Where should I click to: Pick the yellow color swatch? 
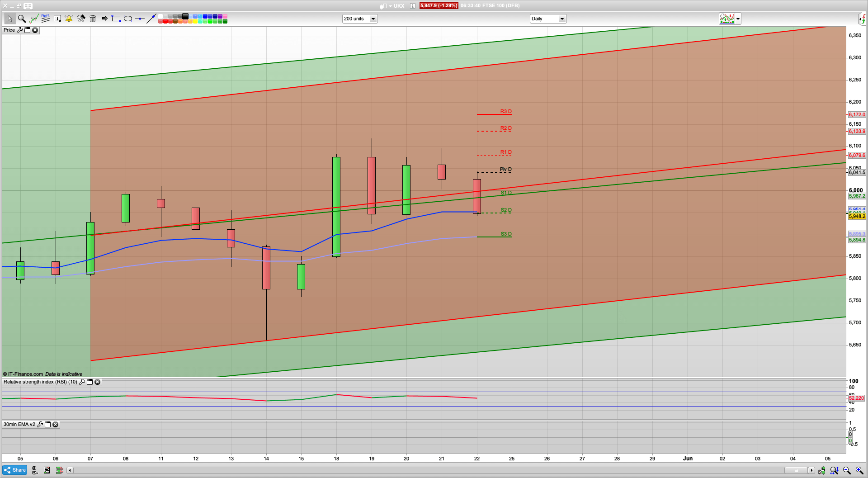pyautogui.click(x=195, y=21)
